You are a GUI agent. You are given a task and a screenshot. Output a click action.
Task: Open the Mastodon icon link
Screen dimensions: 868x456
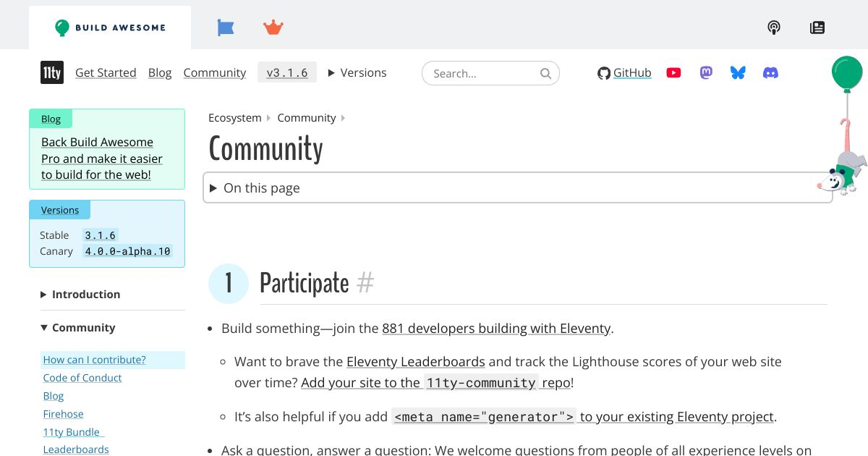click(706, 72)
